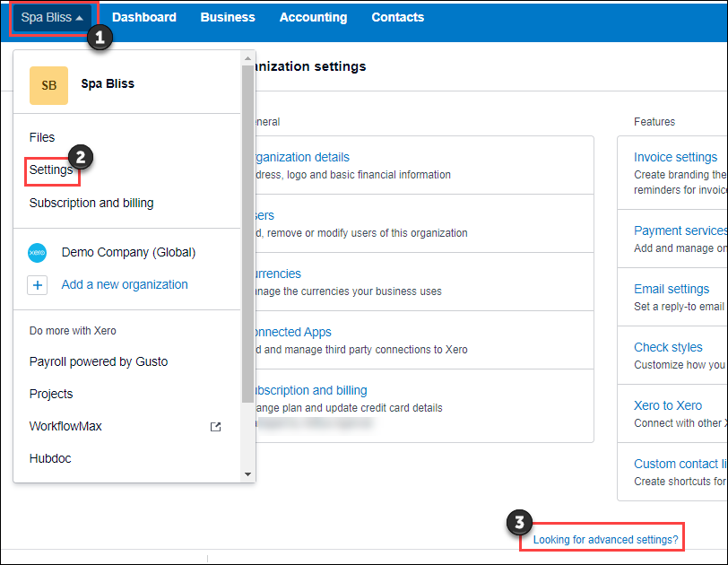
Task: Open Hubdoc from the menu
Action: point(50,458)
